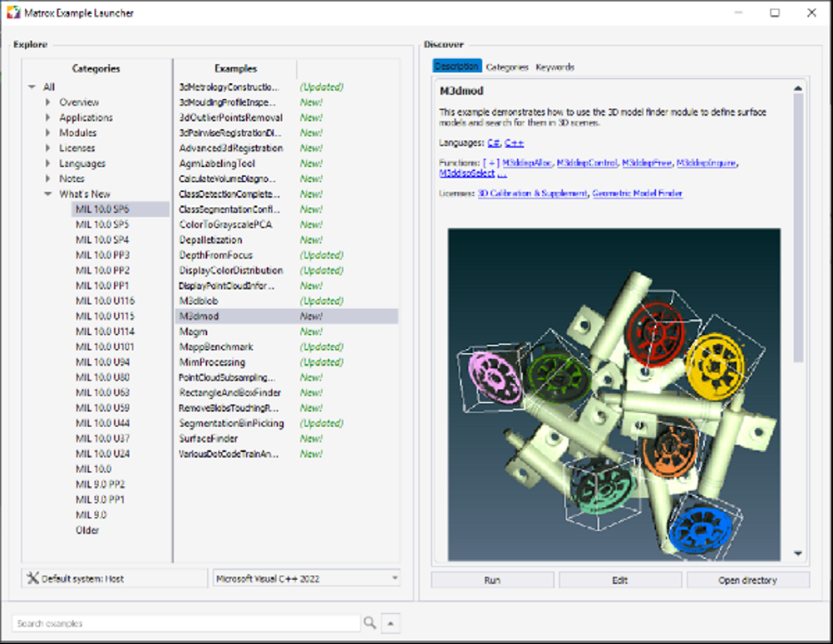The width and height of the screenshot is (833, 644).
Task: Switch to the Categories tab in Discover
Action: coord(507,67)
